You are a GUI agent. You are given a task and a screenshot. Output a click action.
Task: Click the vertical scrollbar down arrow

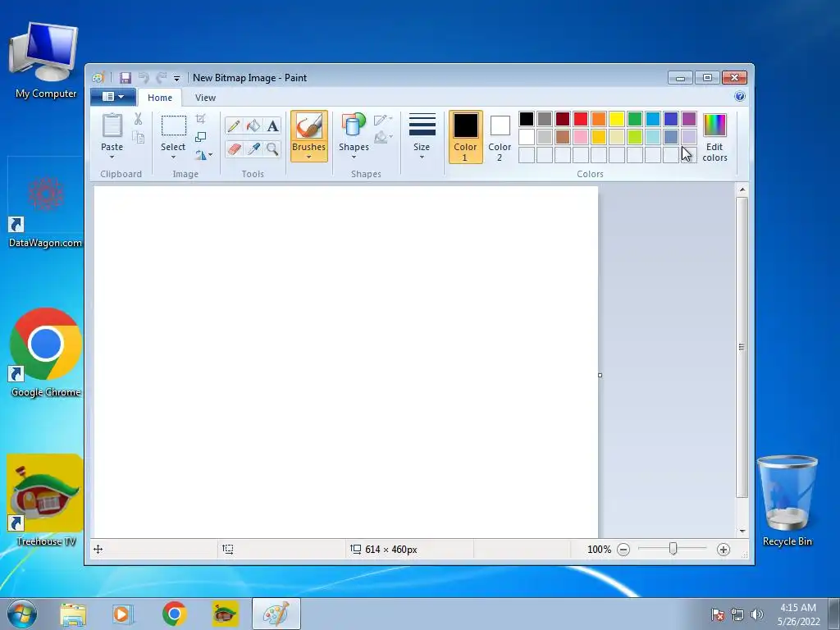tap(742, 531)
